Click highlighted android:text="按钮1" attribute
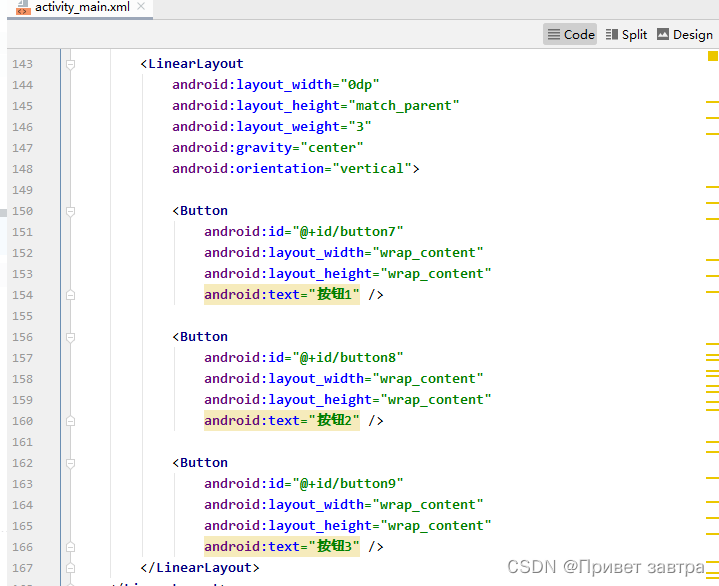 [282, 294]
